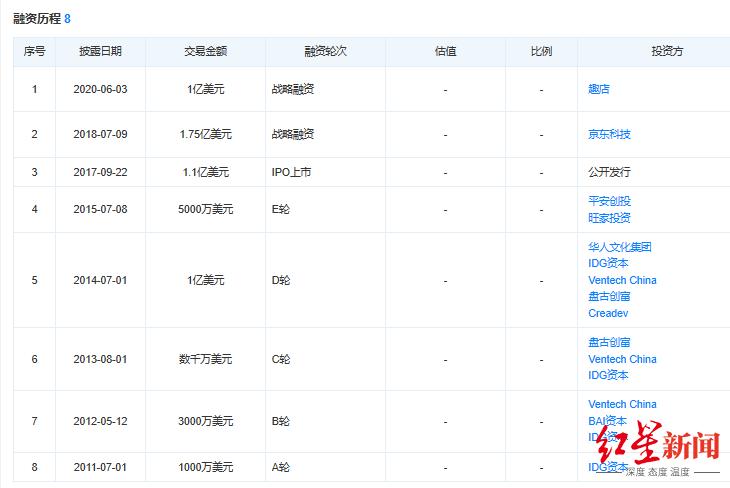This screenshot has width=730, height=488.
Task: Open 盘古创富 link in the D轮 row
Action: coord(609,296)
